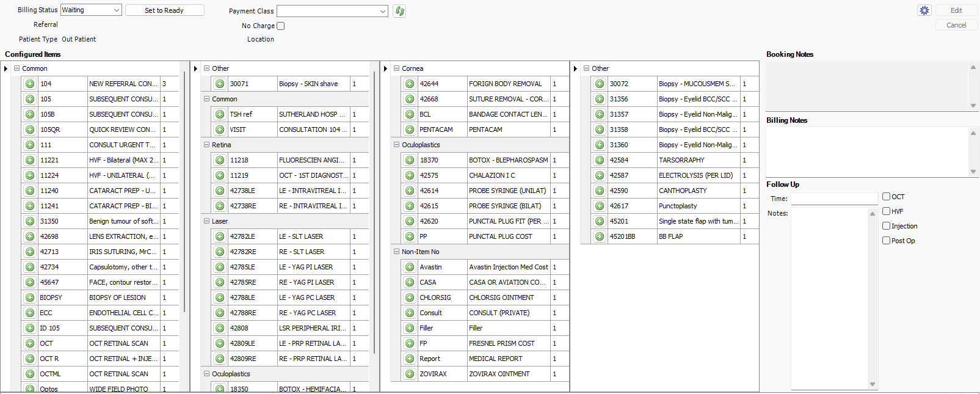
Task: Click the green refresh icon beside Payment Class
Action: (399, 11)
